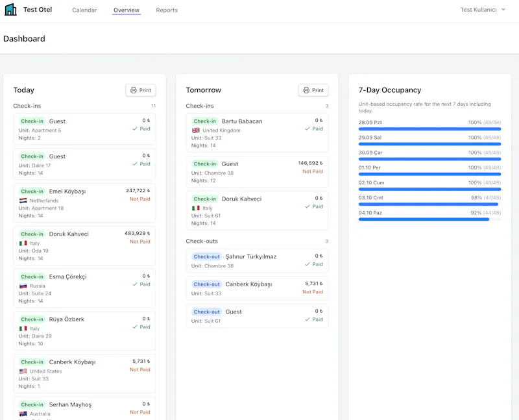Click the Italy flag under Doruk Kahveci in Today

(x=23, y=243)
